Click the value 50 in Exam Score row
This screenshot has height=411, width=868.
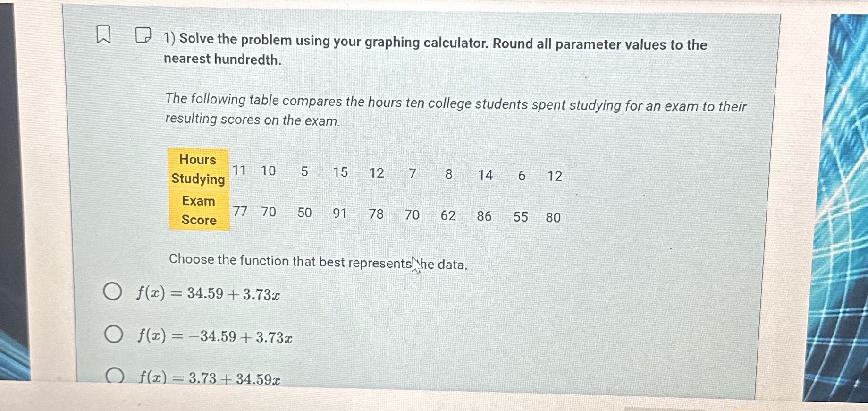304,214
